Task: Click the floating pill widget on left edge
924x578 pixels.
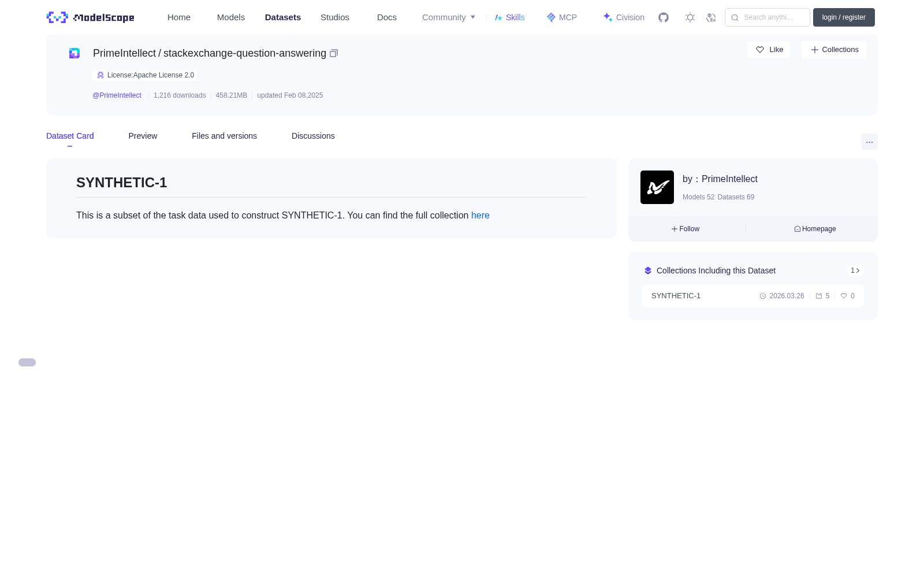Action: tap(27, 362)
